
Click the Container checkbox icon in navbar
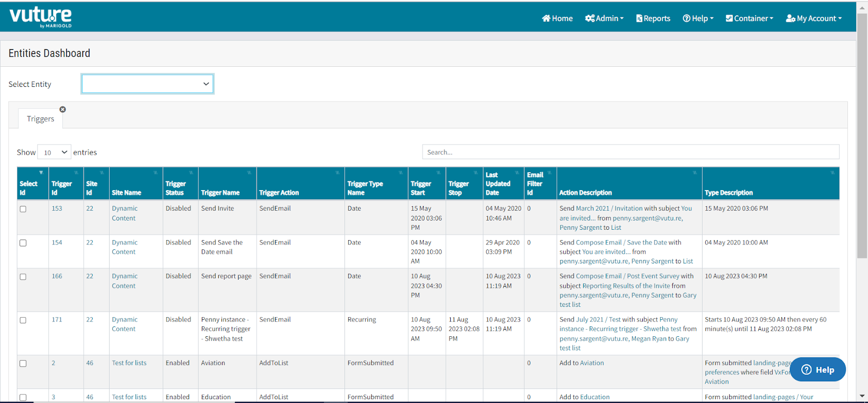pyautogui.click(x=729, y=18)
